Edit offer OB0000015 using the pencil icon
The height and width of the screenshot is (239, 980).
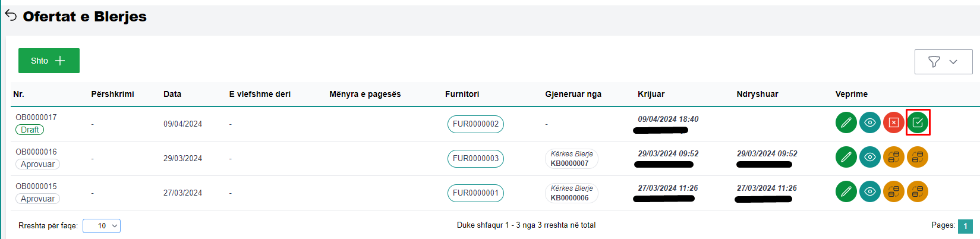[846, 192]
